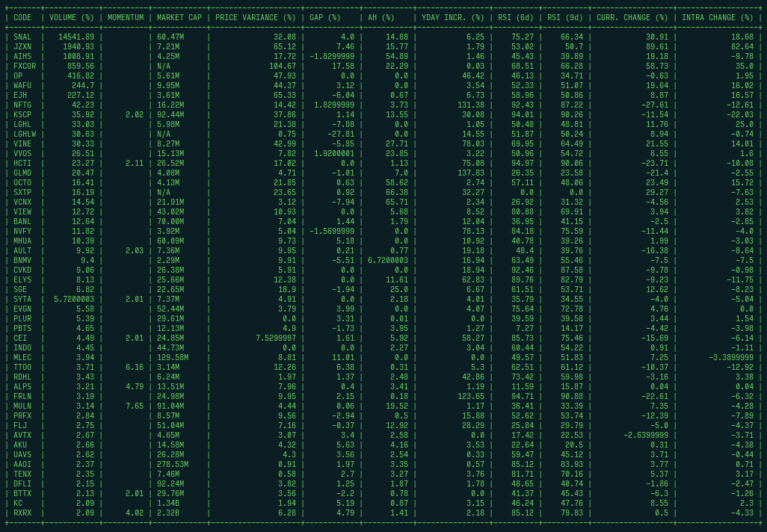
Task: Click the PRICE VARIANCE (%) header
Action: point(256,18)
